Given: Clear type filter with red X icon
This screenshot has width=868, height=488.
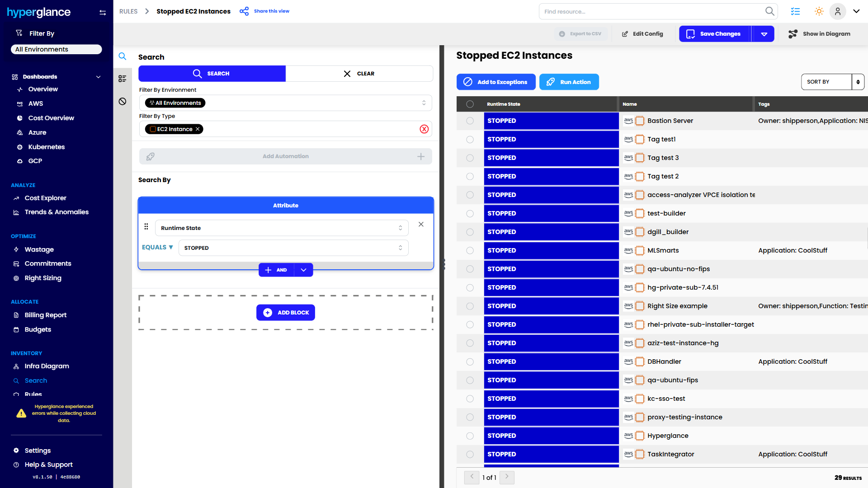Looking at the screenshot, I should pyautogui.click(x=424, y=129).
